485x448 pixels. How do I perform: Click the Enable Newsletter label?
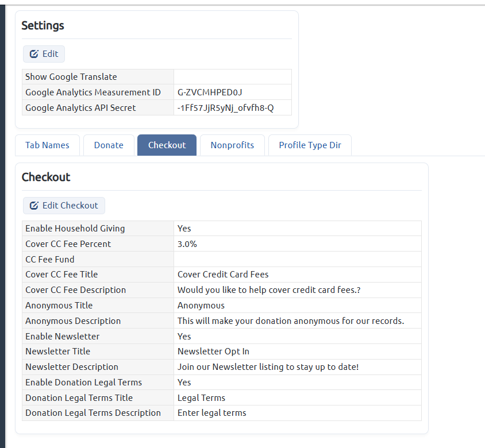[63, 337]
